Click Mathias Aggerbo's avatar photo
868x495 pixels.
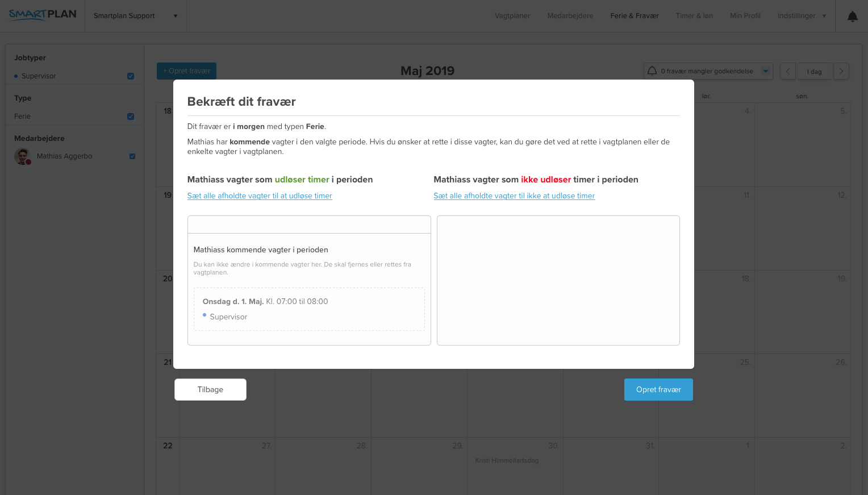coord(22,156)
